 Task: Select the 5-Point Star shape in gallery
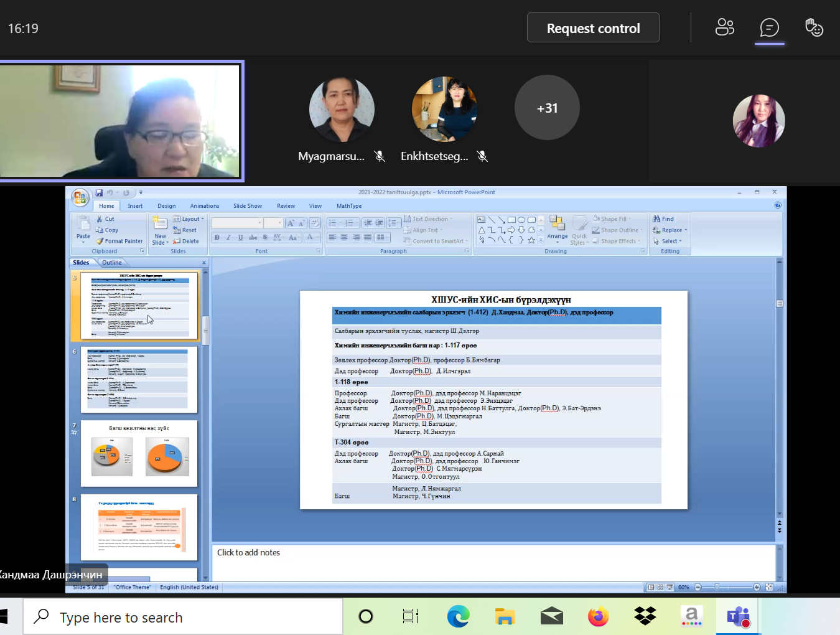click(x=531, y=240)
